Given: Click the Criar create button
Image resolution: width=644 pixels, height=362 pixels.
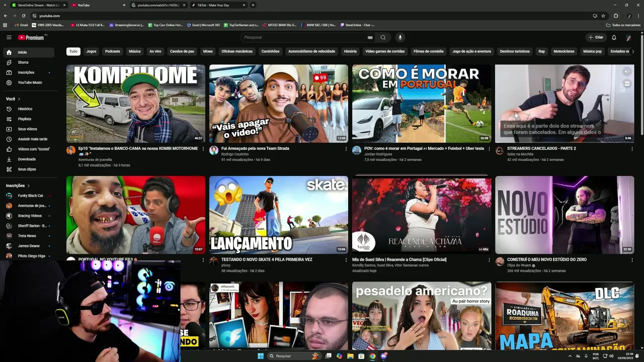Looking at the screenshot, I should pos(596,37).
